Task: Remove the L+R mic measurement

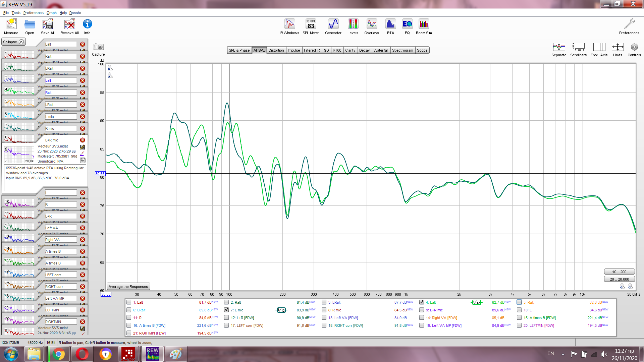Action: (83, 140)
